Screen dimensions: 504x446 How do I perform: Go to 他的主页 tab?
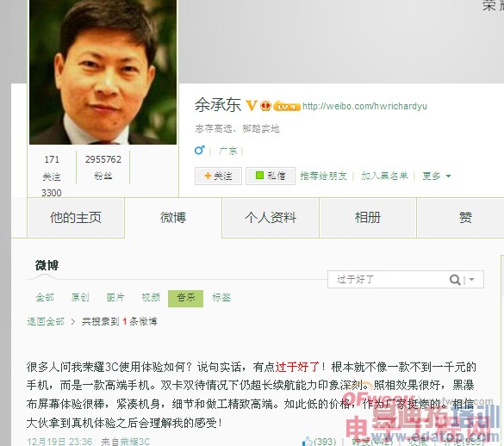click(x=76, y=218)
